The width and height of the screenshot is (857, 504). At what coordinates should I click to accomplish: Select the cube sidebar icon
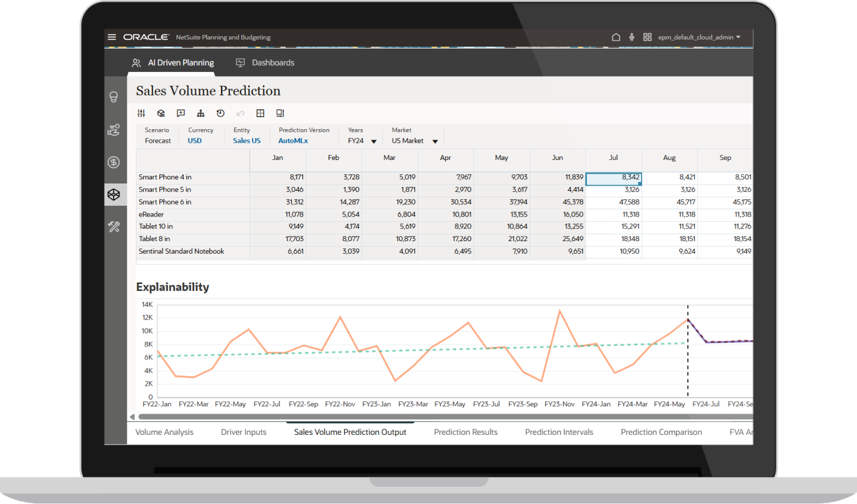114,194
